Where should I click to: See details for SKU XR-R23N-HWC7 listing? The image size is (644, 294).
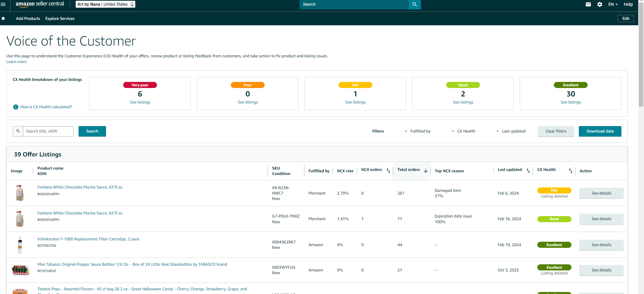[x=601, y=193]
